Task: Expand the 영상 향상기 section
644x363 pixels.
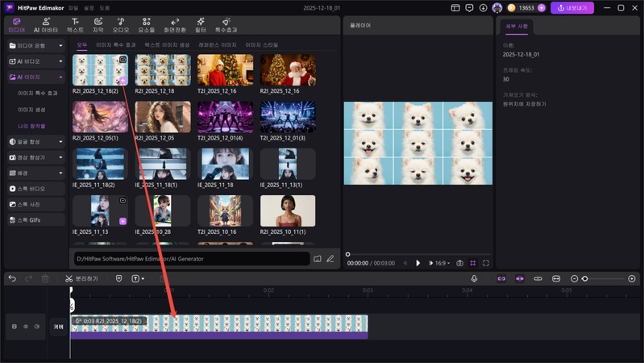Action: point(36,157)
